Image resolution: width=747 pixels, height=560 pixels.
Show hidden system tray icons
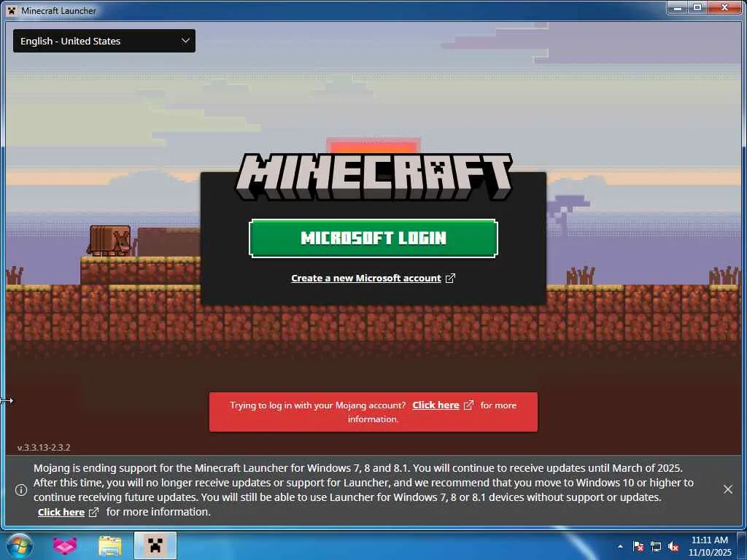click(x=620, y=546)
